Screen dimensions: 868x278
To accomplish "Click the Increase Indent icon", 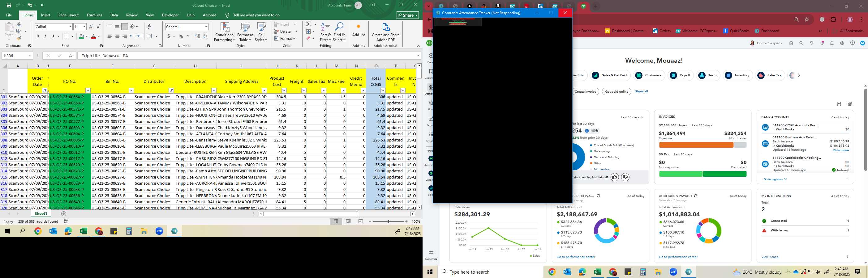I will (140, 36).
